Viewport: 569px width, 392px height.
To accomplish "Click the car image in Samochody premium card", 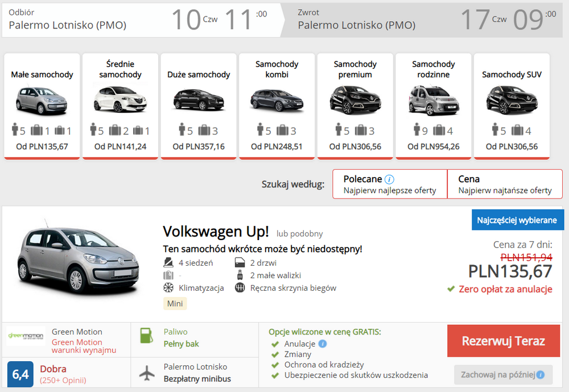I will [355, 100].
